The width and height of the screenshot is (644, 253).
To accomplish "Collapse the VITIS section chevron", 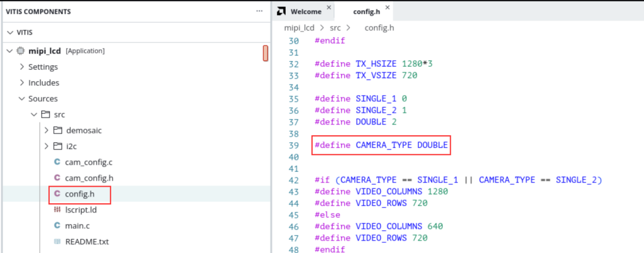I will click(10, 33).
